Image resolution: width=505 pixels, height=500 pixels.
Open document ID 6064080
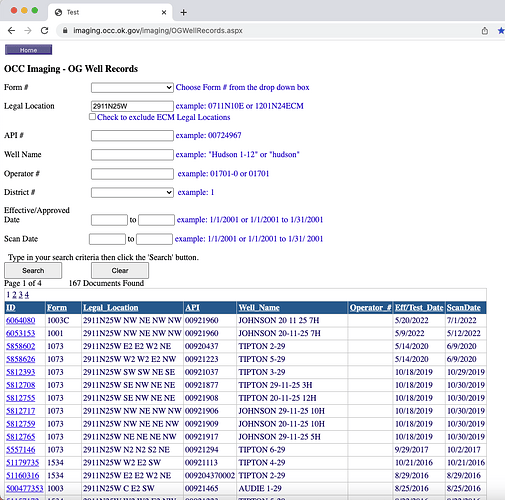(x=21, y=320)
